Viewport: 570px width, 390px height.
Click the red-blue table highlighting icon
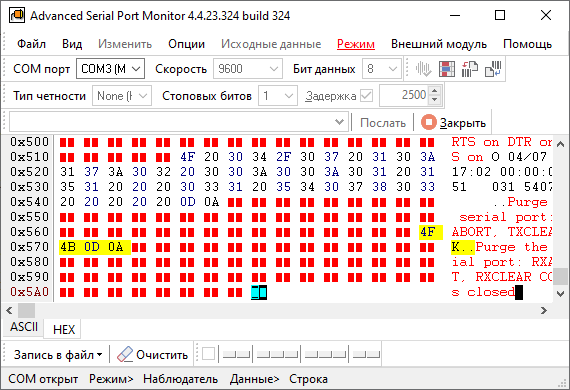click(447, 69)
